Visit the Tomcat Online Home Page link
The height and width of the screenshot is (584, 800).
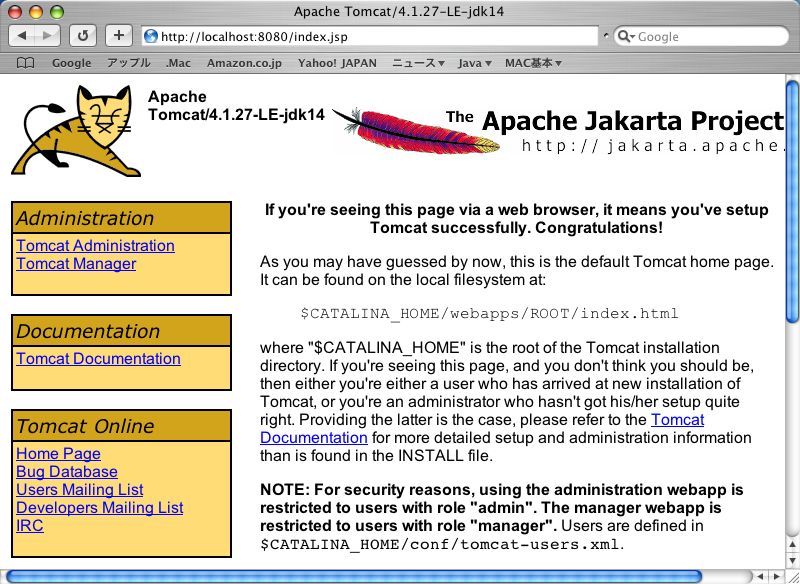[x=58, y=453]
